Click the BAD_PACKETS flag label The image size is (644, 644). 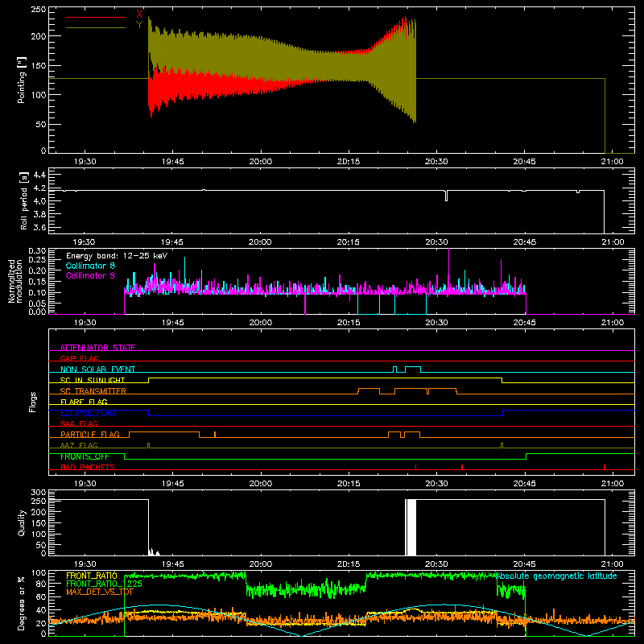[88, 467]
